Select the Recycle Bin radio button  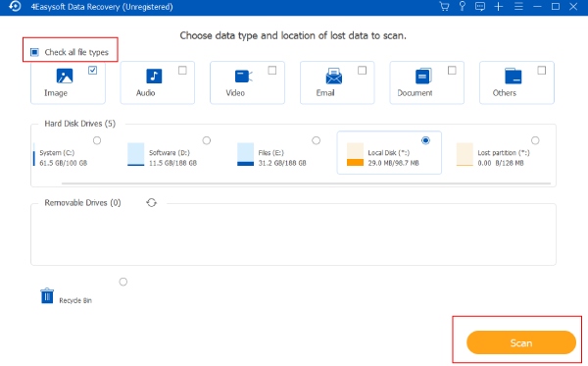123,282
